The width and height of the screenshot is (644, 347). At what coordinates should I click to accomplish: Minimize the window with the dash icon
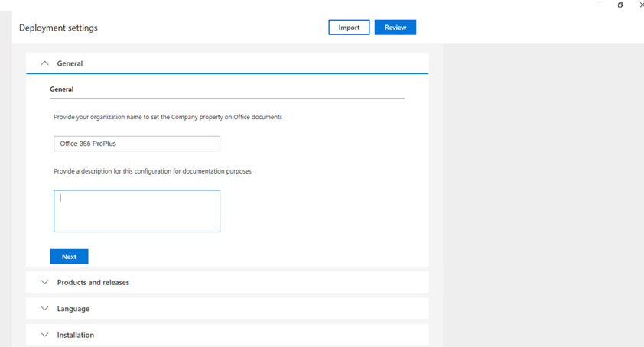tap(599, 5)
